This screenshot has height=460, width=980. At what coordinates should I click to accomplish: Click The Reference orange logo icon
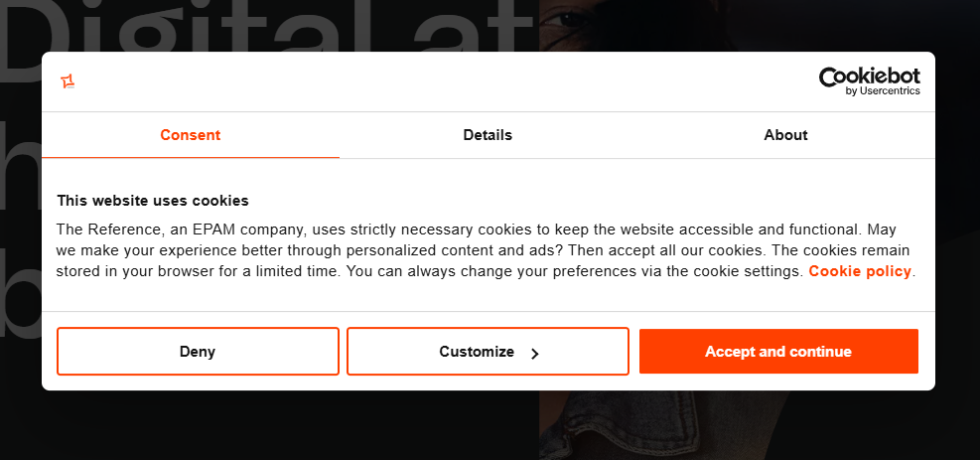[68, 81]
